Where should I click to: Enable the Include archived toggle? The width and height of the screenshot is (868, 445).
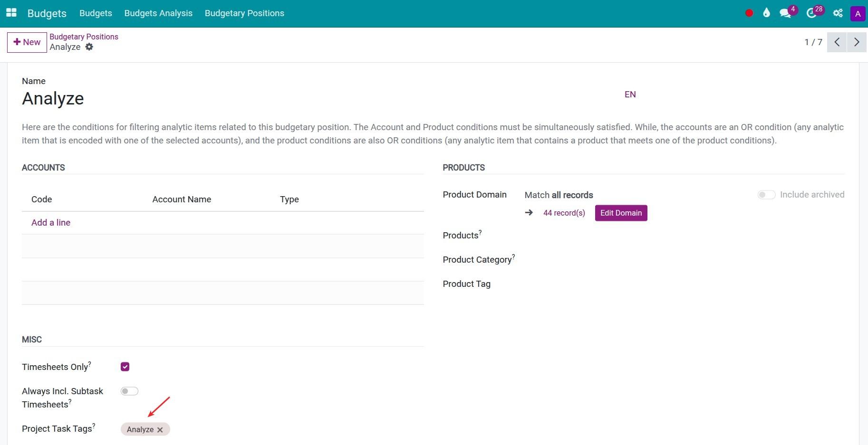point(766,195)
